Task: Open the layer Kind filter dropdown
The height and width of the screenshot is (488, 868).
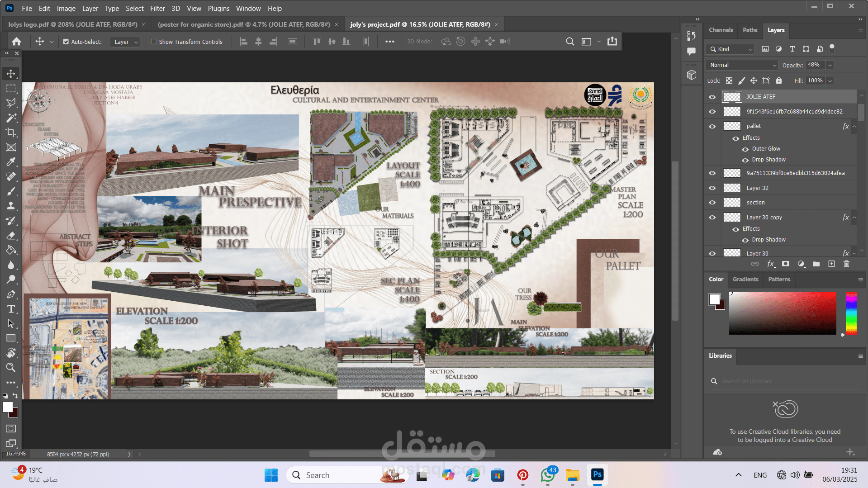Action: 750,49
